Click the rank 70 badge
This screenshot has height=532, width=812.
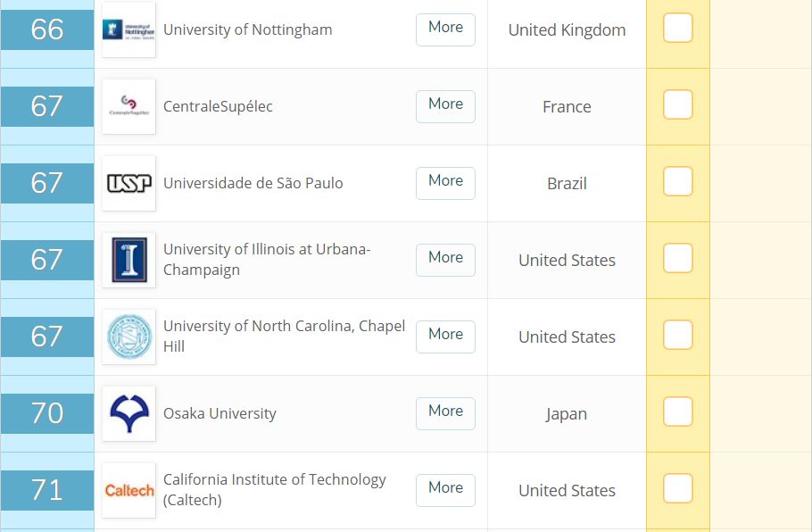pyautogui.click(x=47, y=413)
